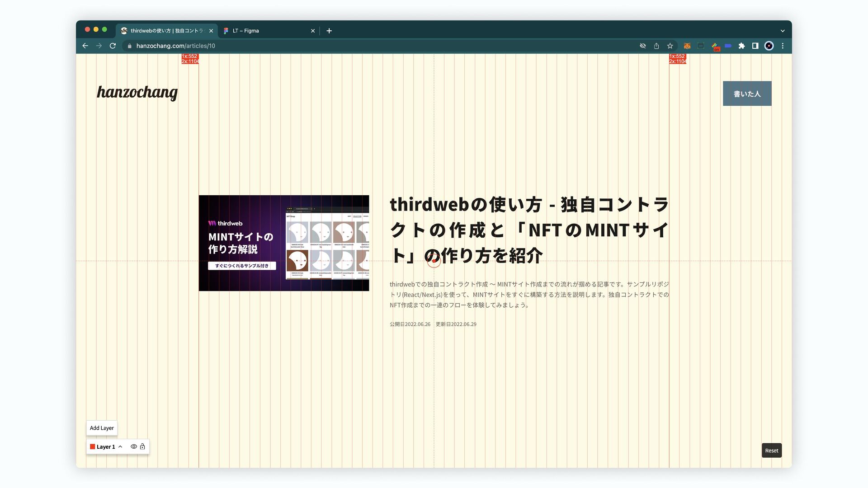Collapse the Layer 1 chevron
Screen dimensions: 868x488
pos(120,446)
